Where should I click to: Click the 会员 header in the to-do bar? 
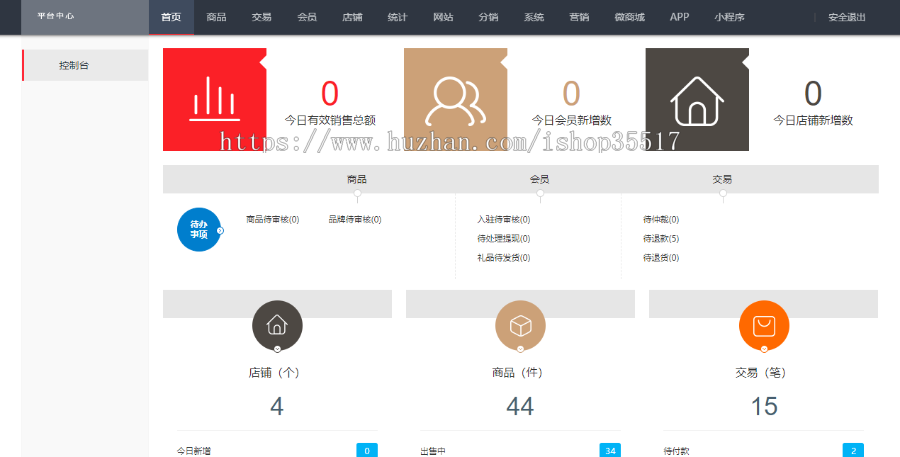tap(540, 180)
